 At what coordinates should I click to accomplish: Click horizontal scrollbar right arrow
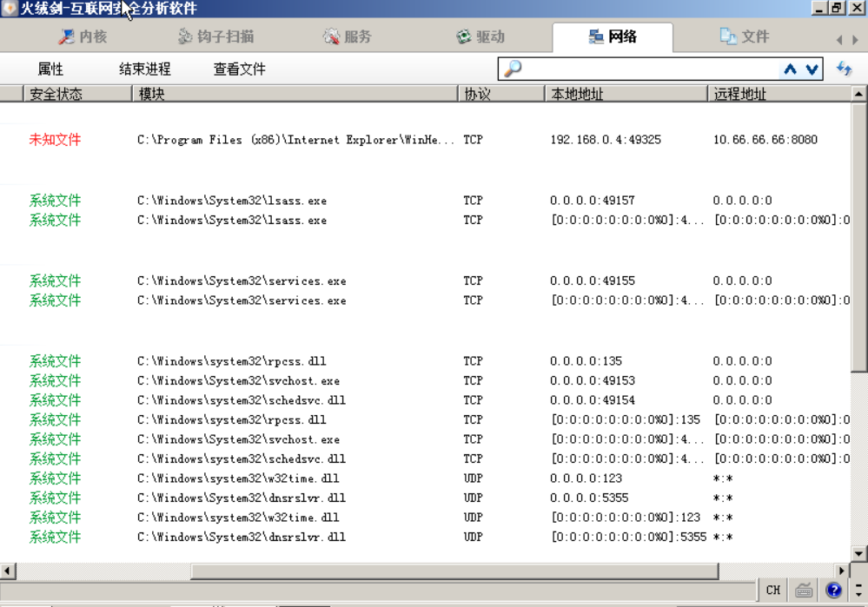pyautogui.click(x=842, y=571)
